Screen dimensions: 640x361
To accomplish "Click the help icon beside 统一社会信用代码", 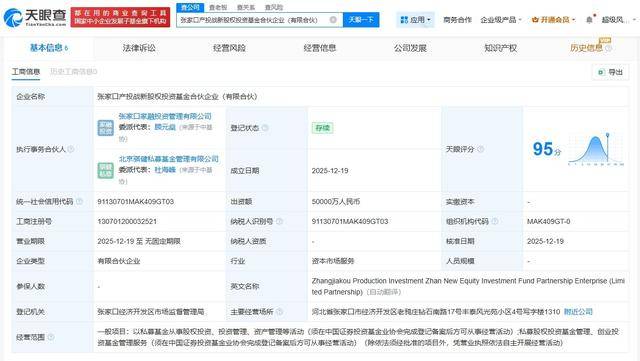I will [x=80, y=201].
